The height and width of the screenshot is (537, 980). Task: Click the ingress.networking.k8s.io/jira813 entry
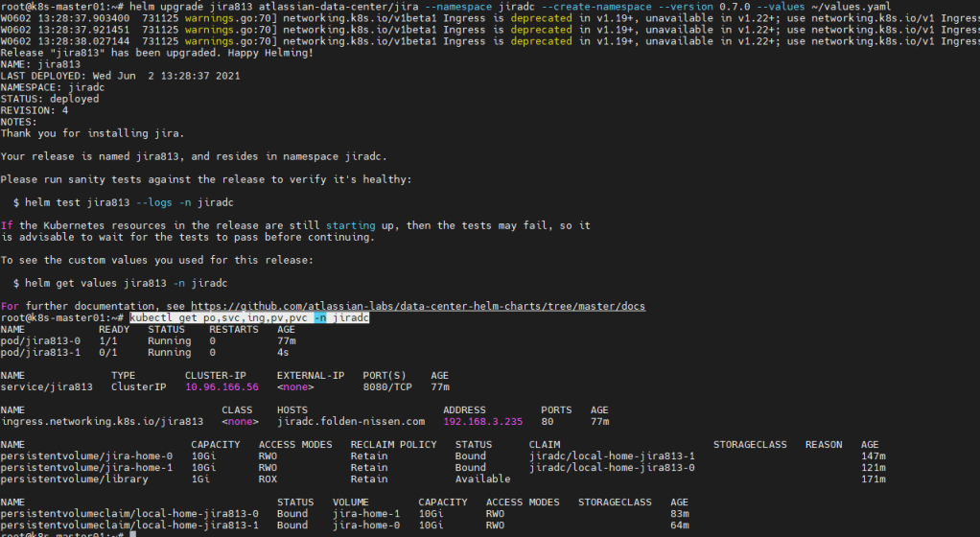pos(103,421)
